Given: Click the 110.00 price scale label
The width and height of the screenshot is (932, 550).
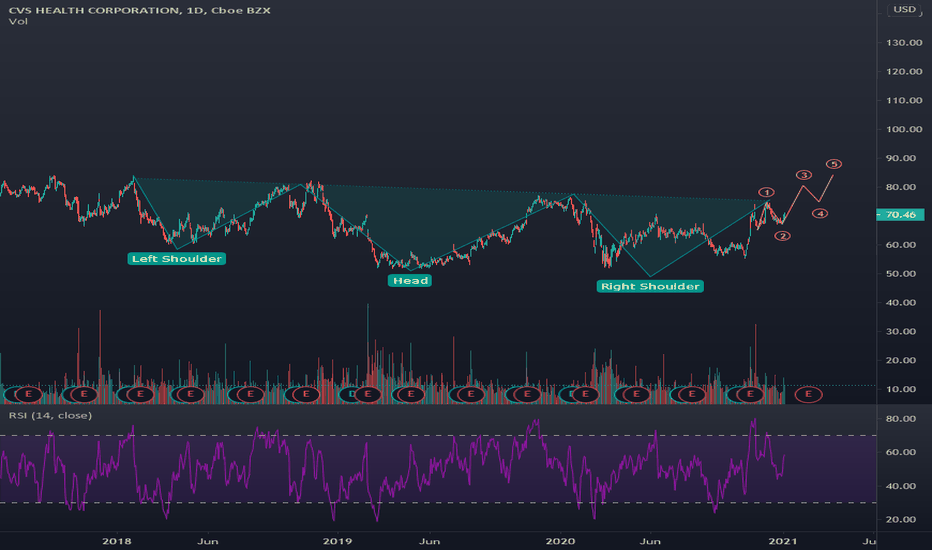Looking at the screenshot, I should [x=904, y=100].
